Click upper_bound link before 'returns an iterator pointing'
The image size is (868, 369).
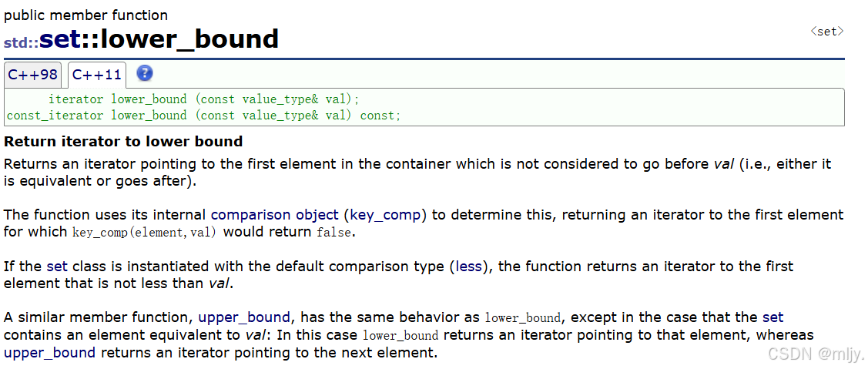(x=49, y=353)
